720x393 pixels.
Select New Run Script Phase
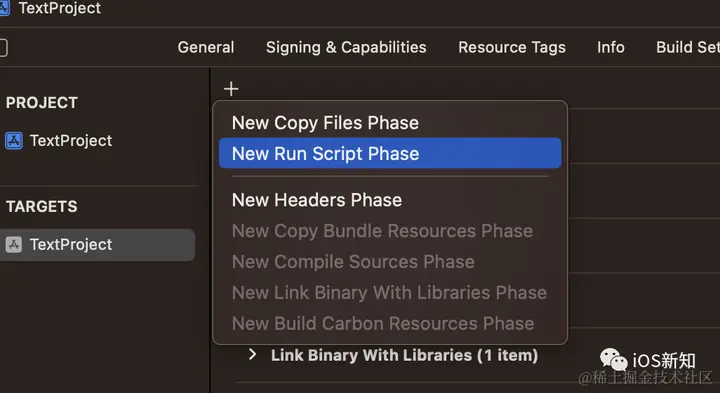(390, 153)
